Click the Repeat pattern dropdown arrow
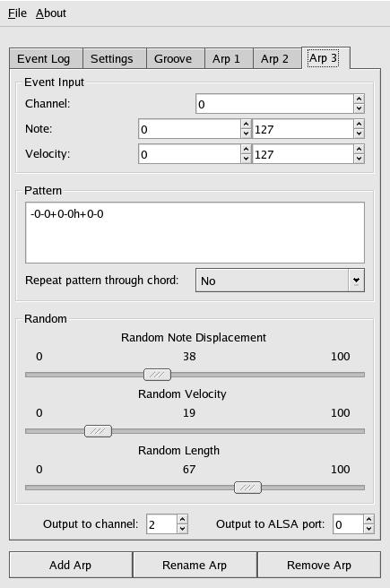Viewport: 390px width, 588px height. (x=356, y=281)
